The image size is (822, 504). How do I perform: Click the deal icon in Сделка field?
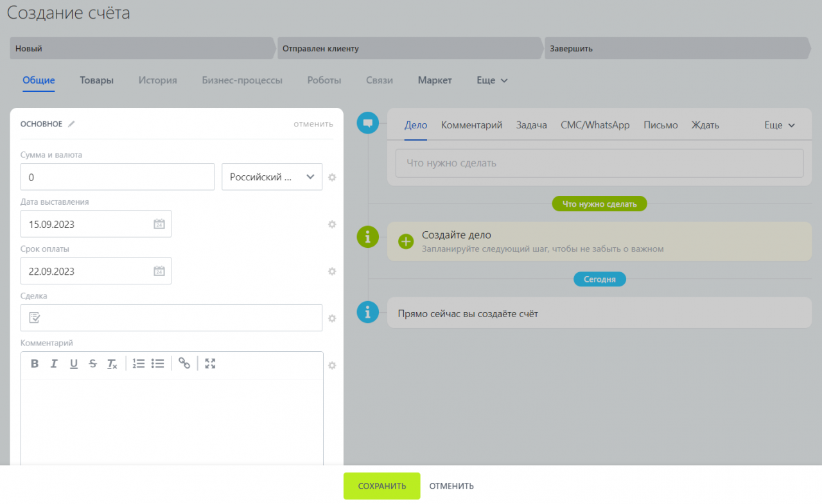pos(35,317)
